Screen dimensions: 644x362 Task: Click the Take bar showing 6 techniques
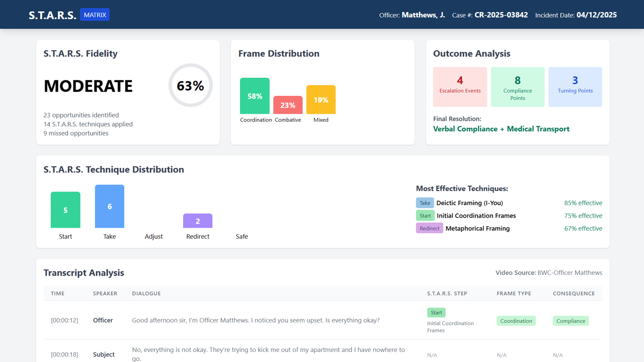[x=110, y=206]
